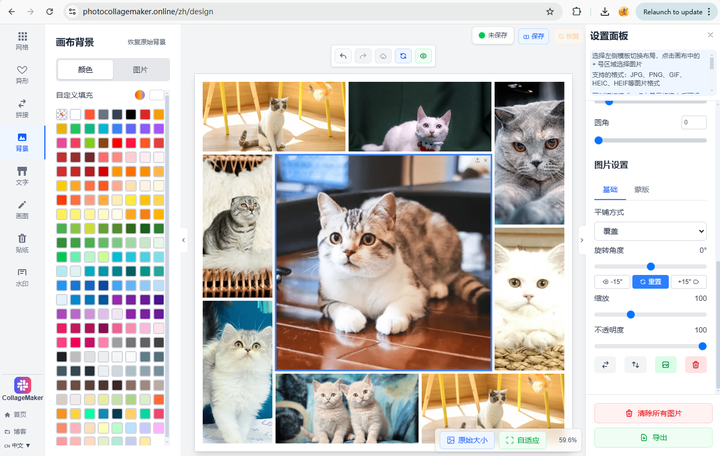Delete selected image with red trash icon

[694, 365]
